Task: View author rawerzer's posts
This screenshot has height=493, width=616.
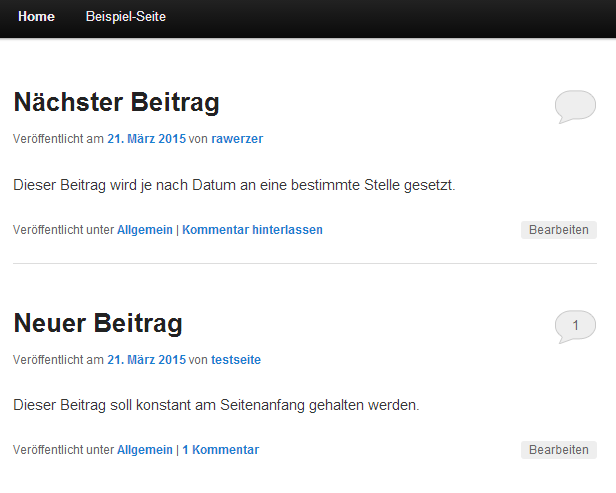Action: point(237,139)
